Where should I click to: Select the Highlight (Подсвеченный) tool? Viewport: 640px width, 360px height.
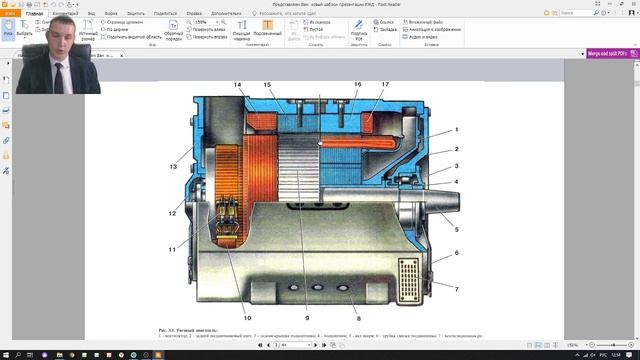pos(268,28)
